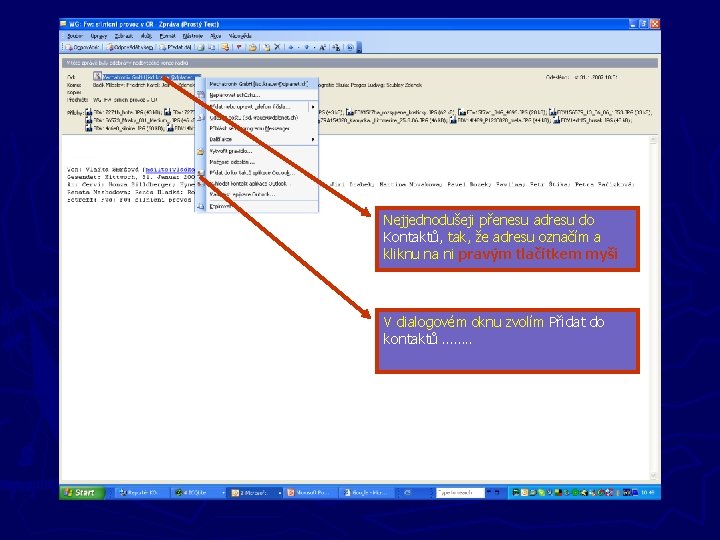The image size is (720, 540).
Task: Click the gray info bar about removed line breaks
Action: [x=360, y=63]
